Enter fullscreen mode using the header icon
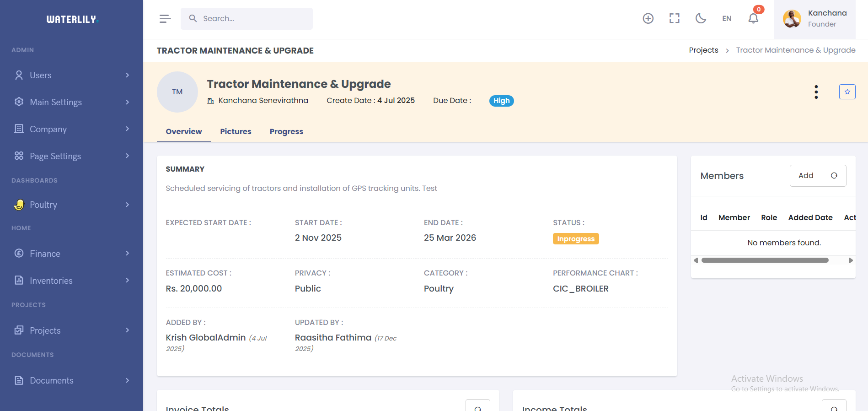 click(674, 18)
